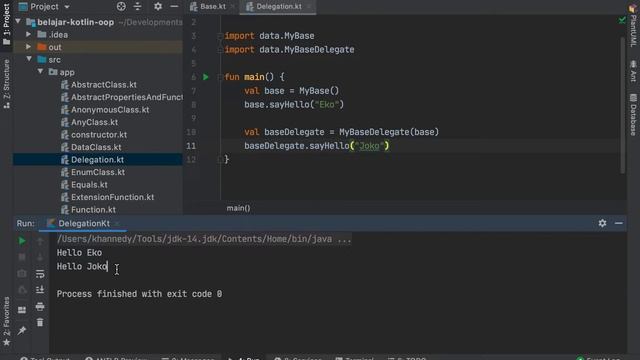This screenshot has height=360, width=640.
Task: Toggle scroll to end of console output
Action: point(40,290)
